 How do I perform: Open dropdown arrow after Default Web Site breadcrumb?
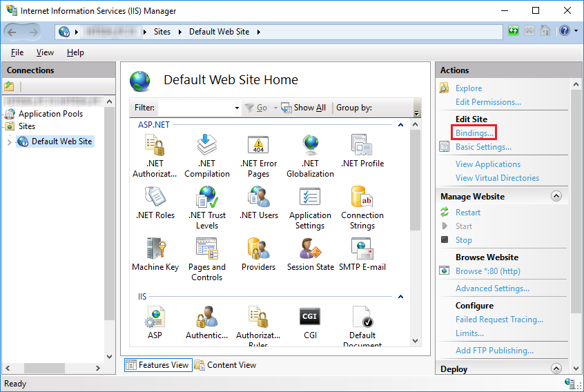coord(258,32)
